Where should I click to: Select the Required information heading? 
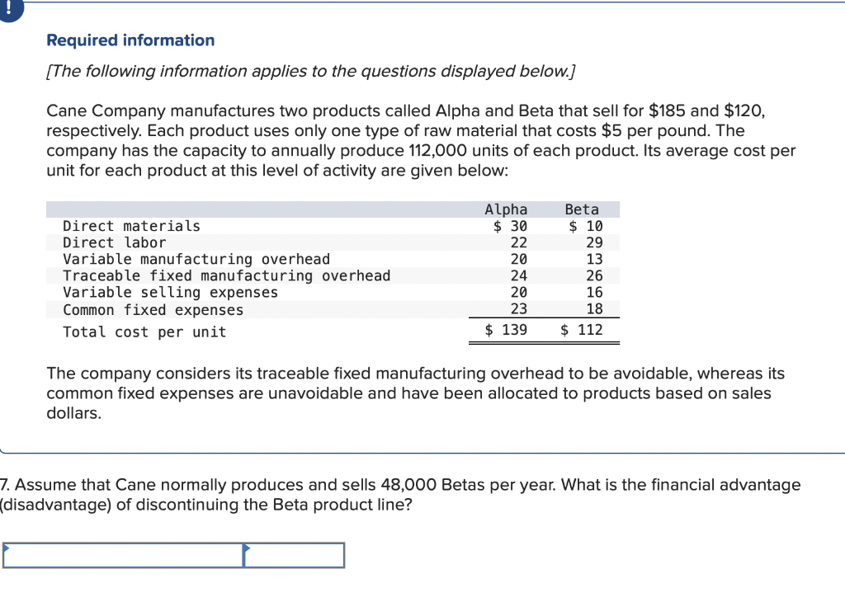pos(130,40)
